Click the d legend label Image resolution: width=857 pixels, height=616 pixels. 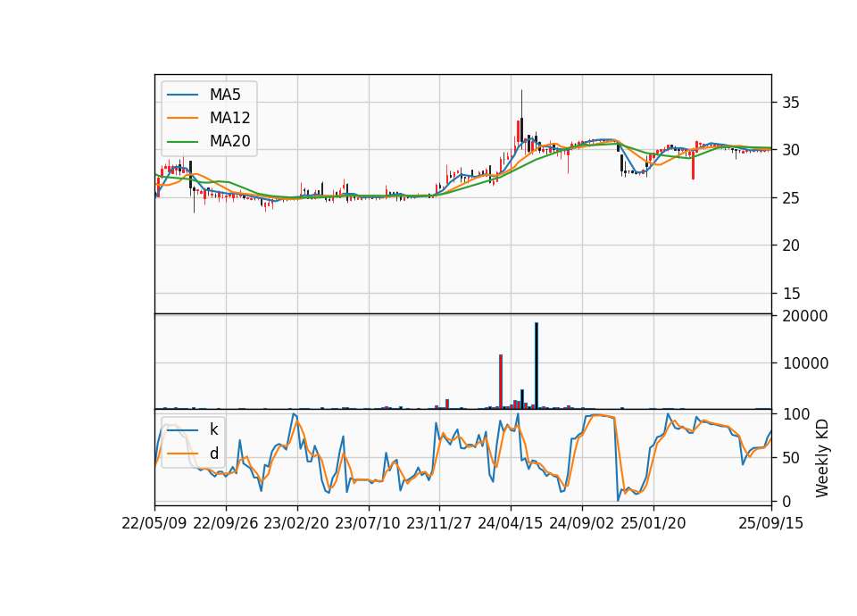[x=213, y=454]
